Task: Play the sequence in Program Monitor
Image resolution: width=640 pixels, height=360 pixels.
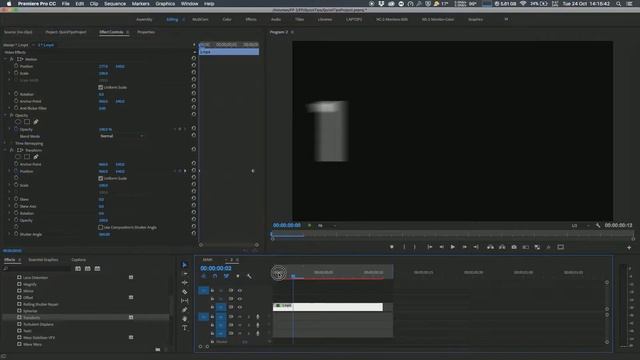Action: [453, 247]
